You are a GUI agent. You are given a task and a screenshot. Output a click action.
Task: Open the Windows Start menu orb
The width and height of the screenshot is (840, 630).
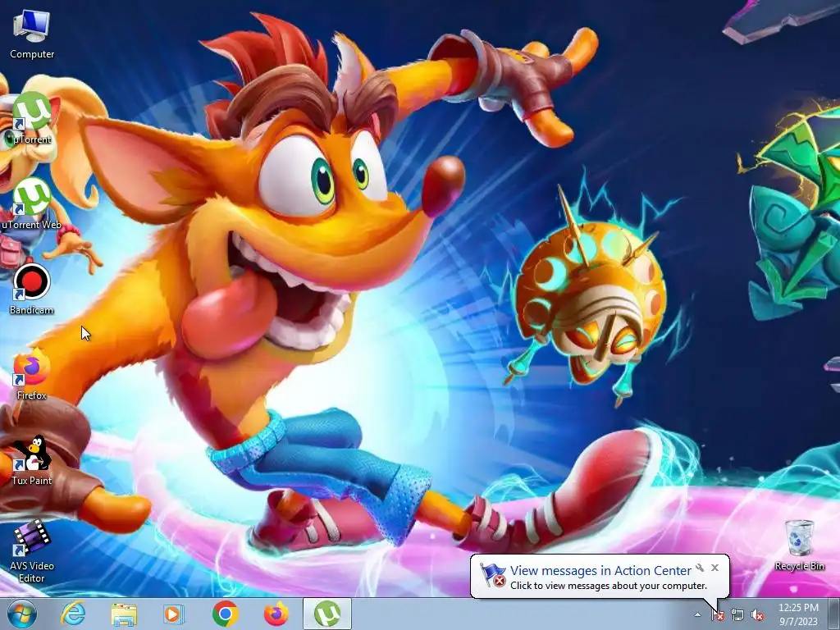pyautogui.click(x=22, y=614)
